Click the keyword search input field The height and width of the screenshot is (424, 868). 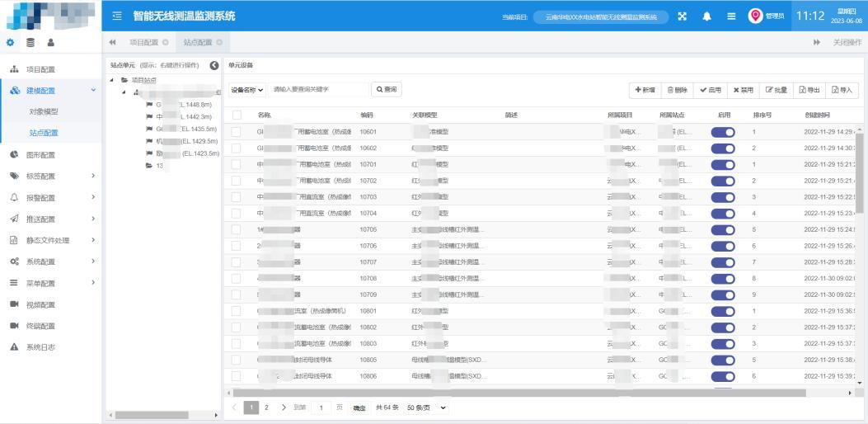(x=318, y=89)
